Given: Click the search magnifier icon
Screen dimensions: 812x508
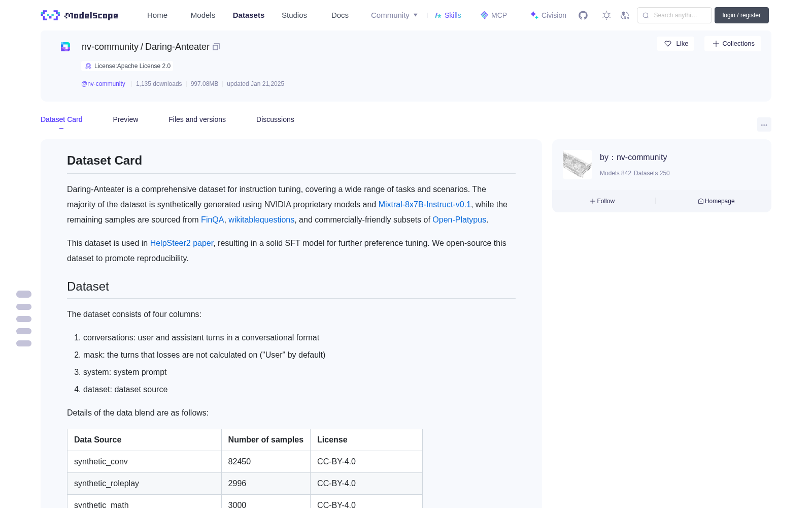Looking at the screenshot, I should pyautogui.click(x=646, y=15).
